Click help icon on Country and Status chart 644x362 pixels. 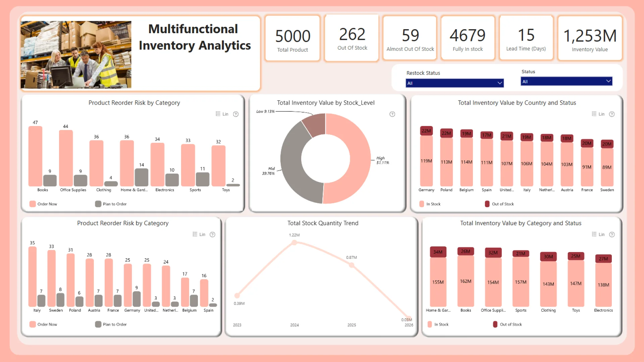(612, 114)
